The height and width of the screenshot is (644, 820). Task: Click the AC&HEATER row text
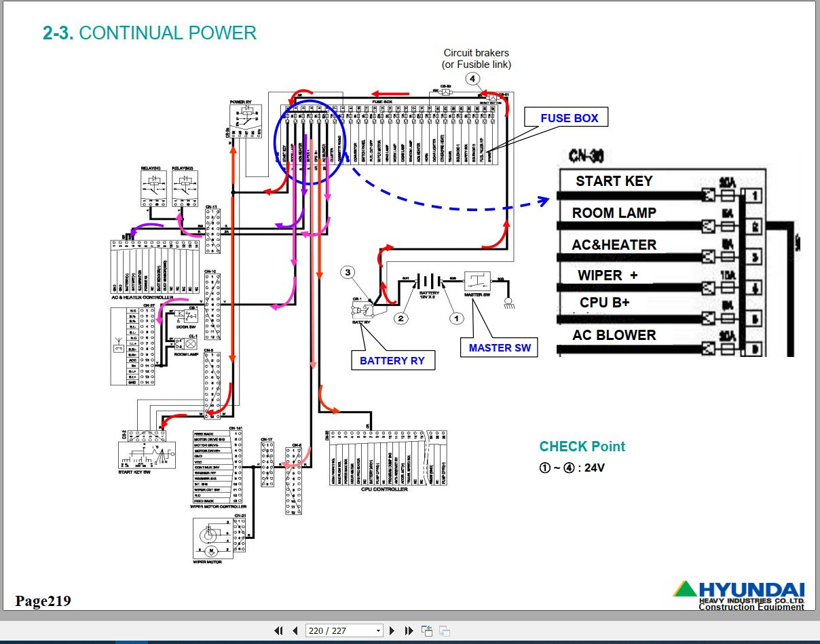614,244
